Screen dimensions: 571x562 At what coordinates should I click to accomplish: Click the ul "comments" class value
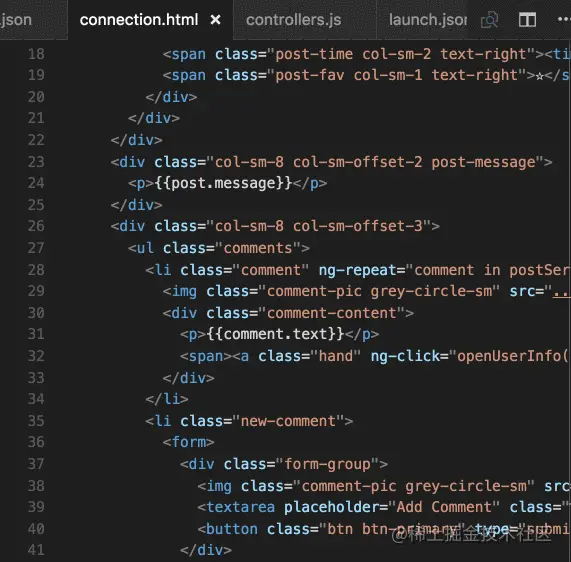pyautogui.click(x=258, y=248)
